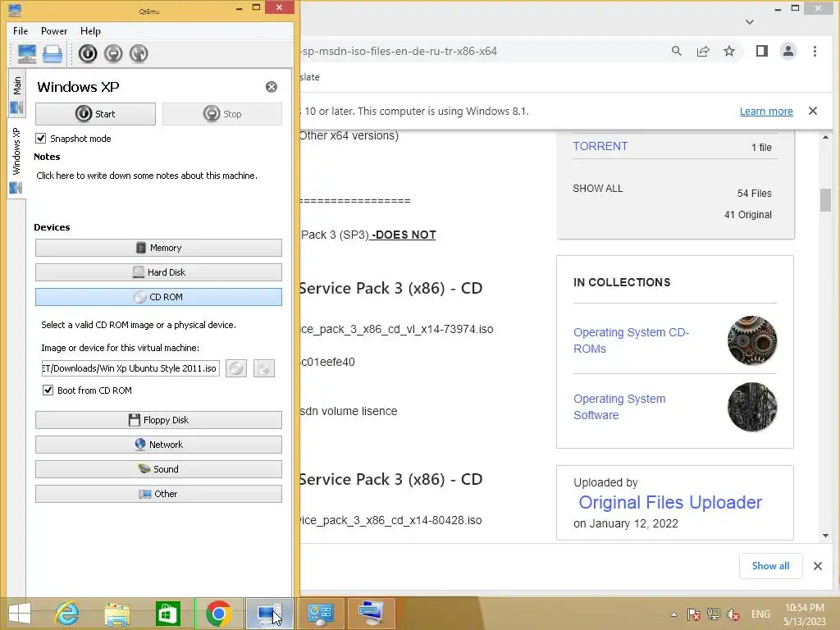This screenshot has width=840, height=630.
Task: Click Show all in downloads bar
Action: [770, 566]
